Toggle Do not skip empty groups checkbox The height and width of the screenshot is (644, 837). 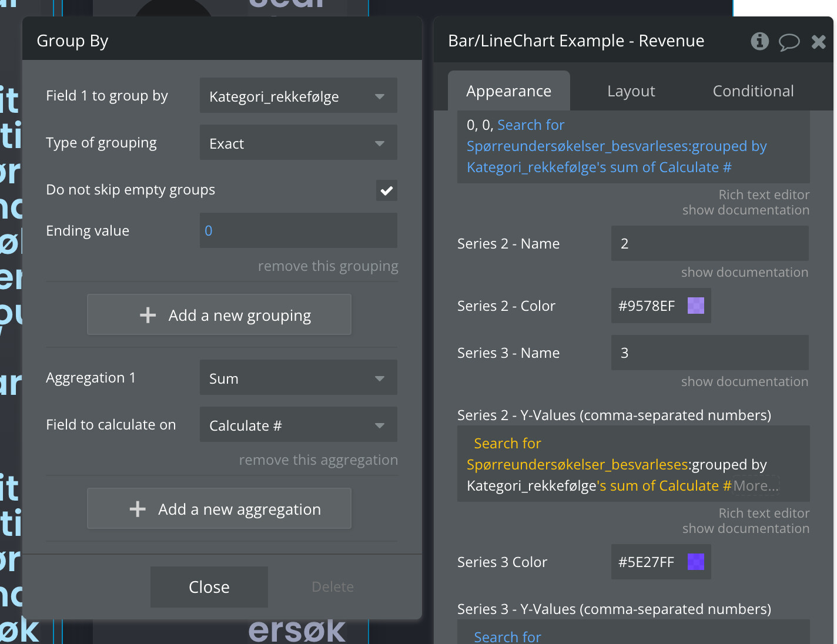click(386, 190)
